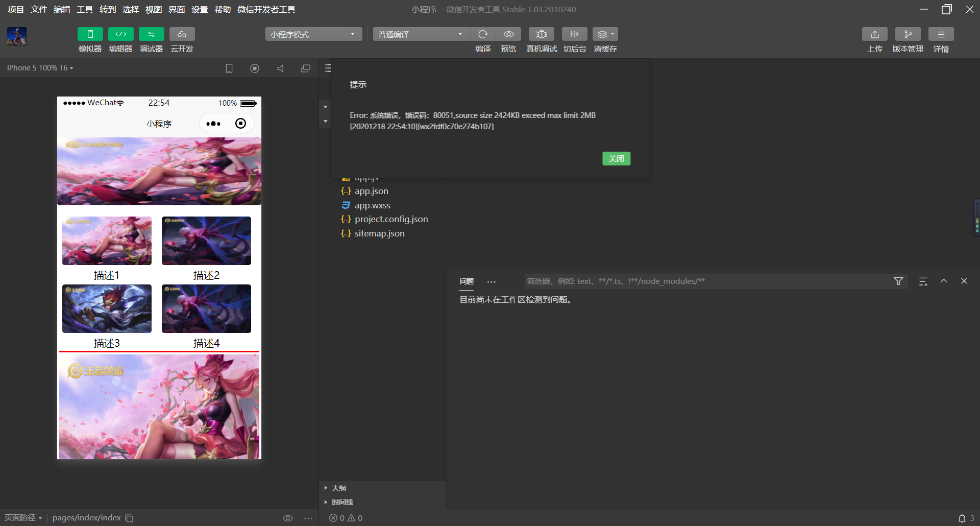980x526 pixels.
Task: Open the 选择 menu
Action: pos(131,10)
